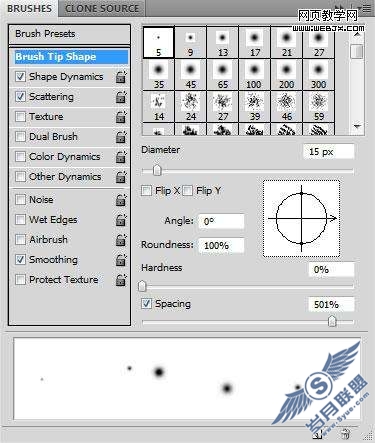Enable the Airbrush checkbox

pyautogui.click(x=20, y=240)
